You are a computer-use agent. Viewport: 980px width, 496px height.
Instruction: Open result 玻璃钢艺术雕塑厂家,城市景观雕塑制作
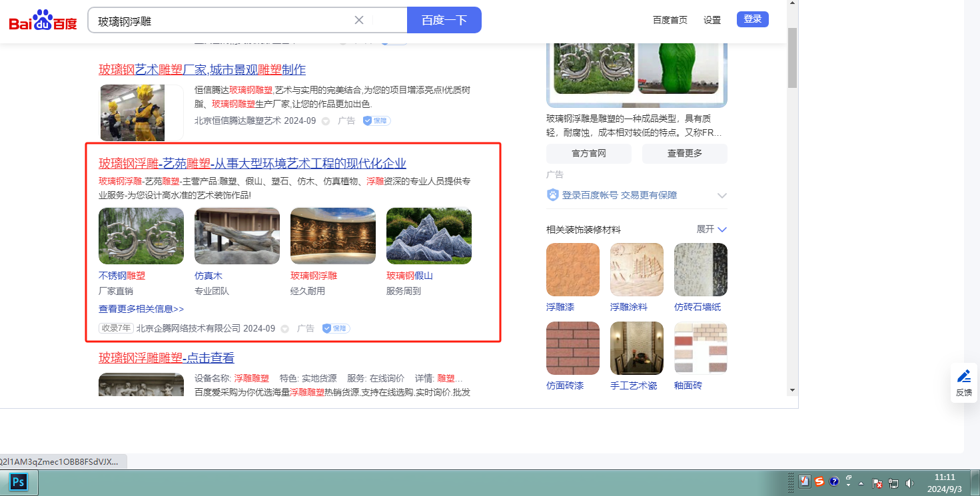203,70
